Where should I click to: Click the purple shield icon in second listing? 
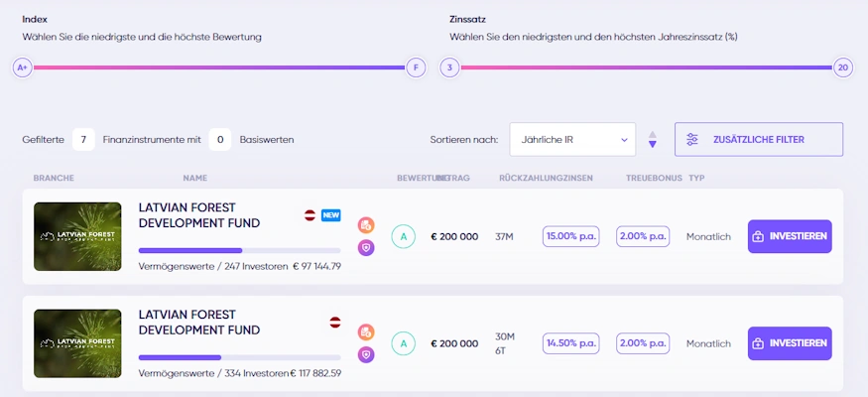(x=366, y=354)
